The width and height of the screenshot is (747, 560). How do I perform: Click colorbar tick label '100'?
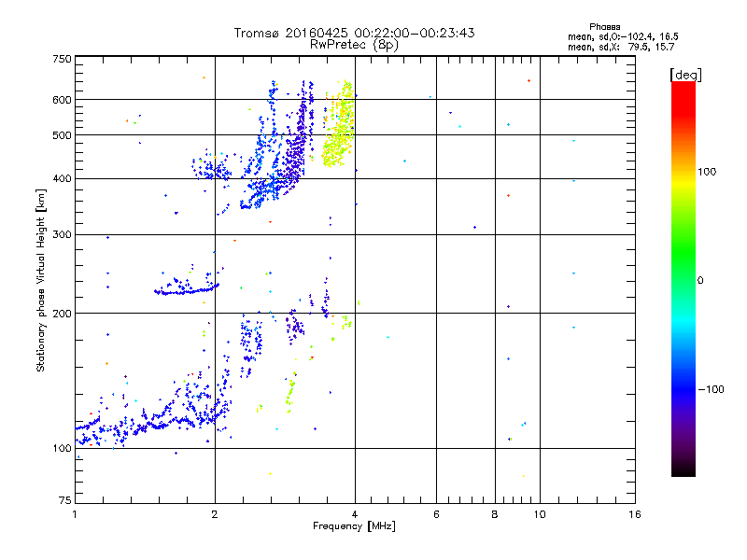tap(707, 172)
